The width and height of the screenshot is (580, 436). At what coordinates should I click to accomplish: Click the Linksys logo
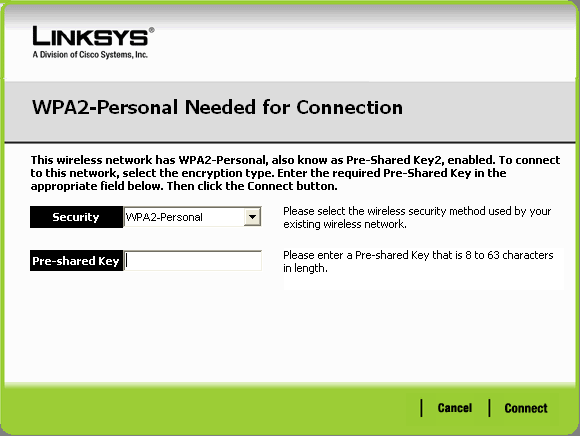pyautogui.click(x=93, y=42)
